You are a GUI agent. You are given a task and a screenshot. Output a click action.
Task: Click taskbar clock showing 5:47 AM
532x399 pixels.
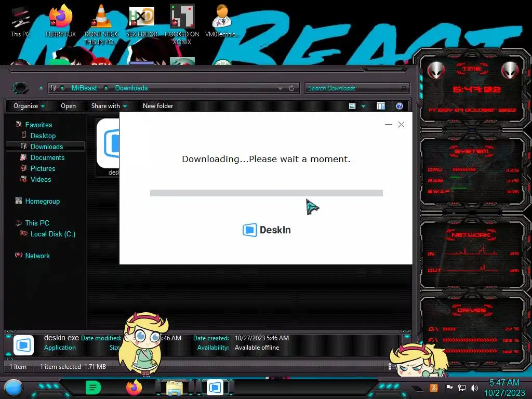504,388
